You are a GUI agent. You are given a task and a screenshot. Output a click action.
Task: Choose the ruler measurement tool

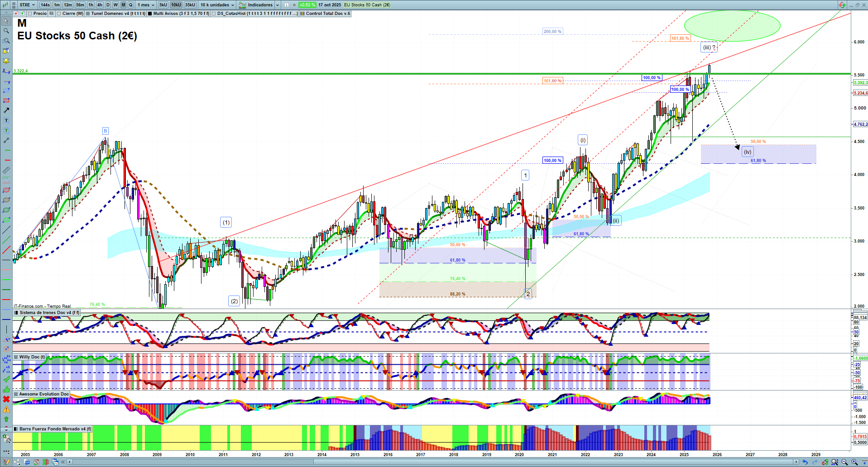tap(6, 170)
